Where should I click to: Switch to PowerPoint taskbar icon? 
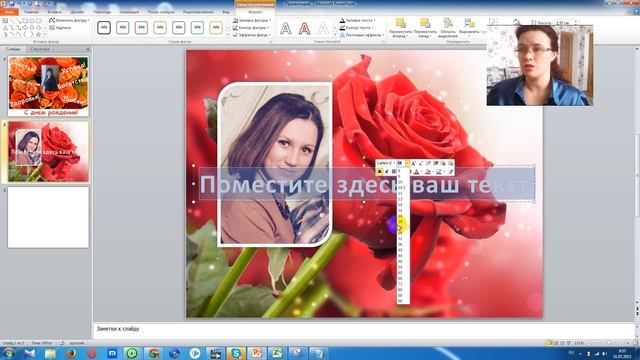(257, 353)
